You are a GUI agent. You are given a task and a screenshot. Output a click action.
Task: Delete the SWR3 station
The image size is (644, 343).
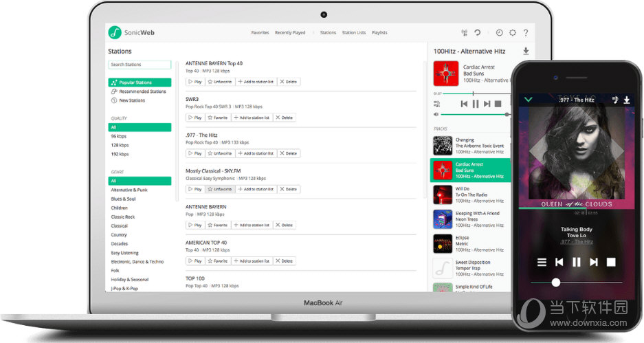(x=285, y=118)
